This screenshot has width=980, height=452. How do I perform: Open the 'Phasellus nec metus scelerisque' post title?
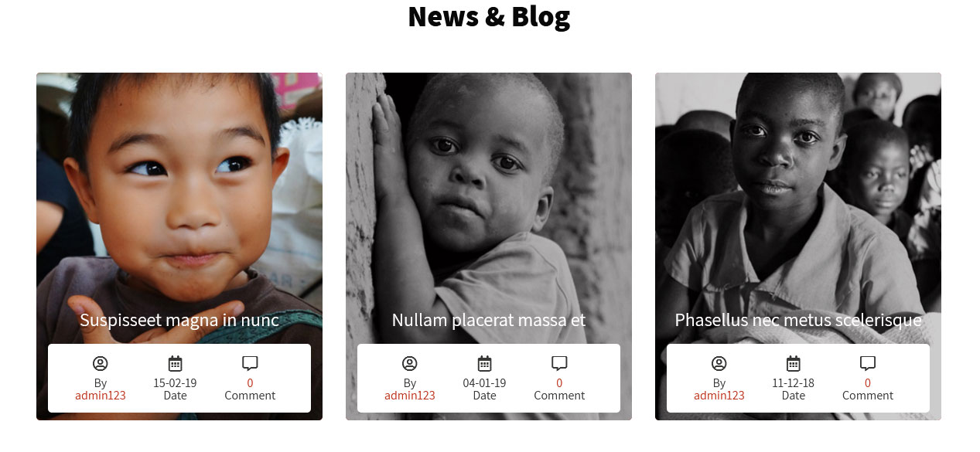click(x=798, y=320)
